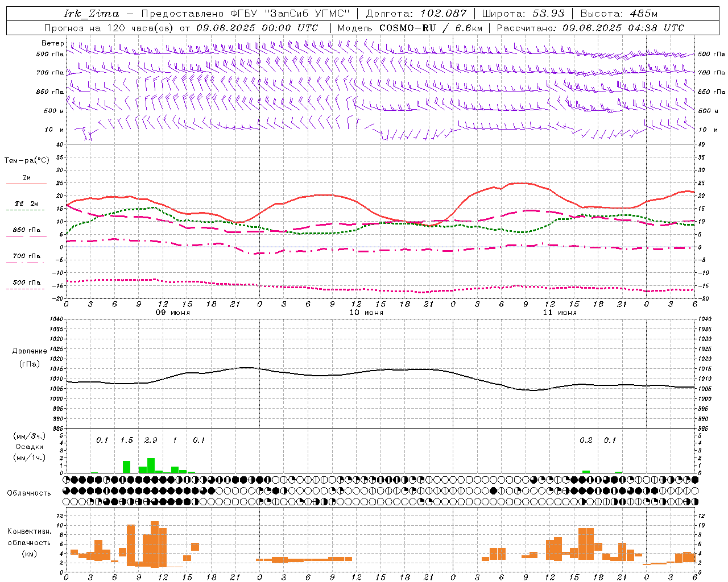Click the Осадки precipitation label

point(30,447)
